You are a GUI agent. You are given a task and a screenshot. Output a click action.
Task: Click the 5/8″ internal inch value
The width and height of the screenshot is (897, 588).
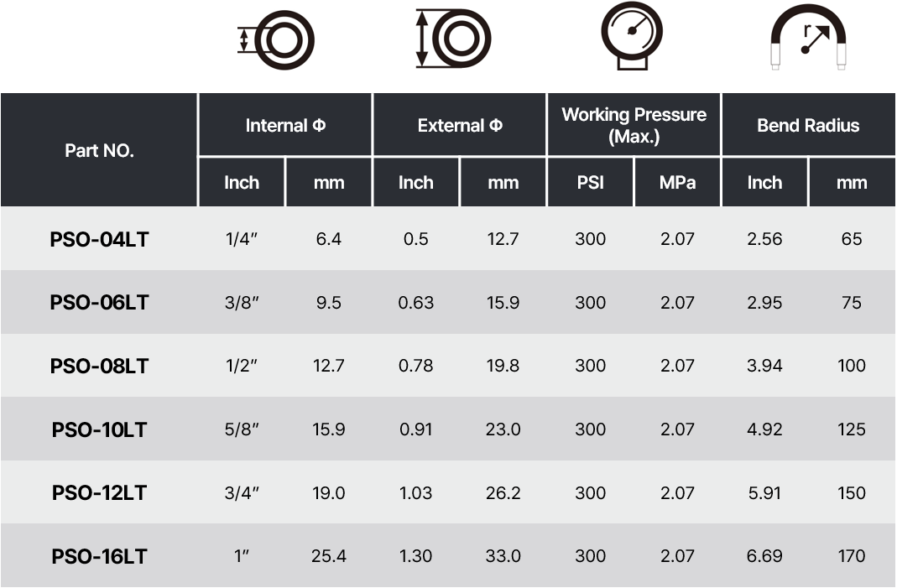coord(242,429)
